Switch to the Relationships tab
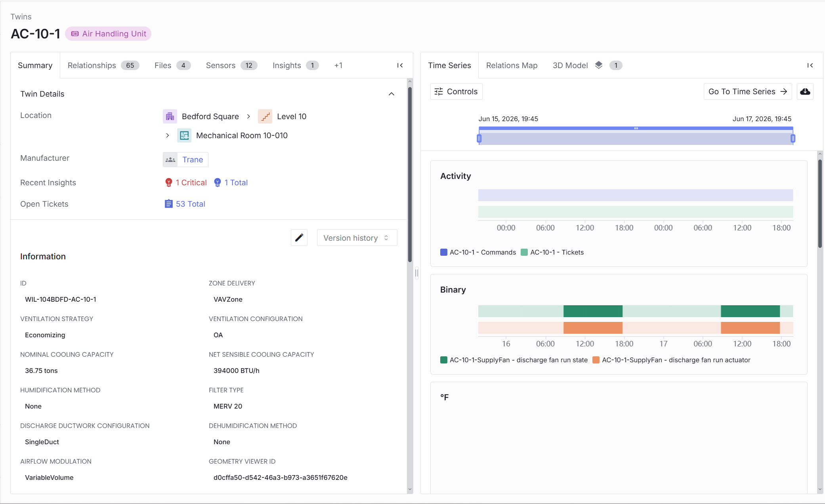Viewport: 825px width, 504px height. [x=103, y=65]
